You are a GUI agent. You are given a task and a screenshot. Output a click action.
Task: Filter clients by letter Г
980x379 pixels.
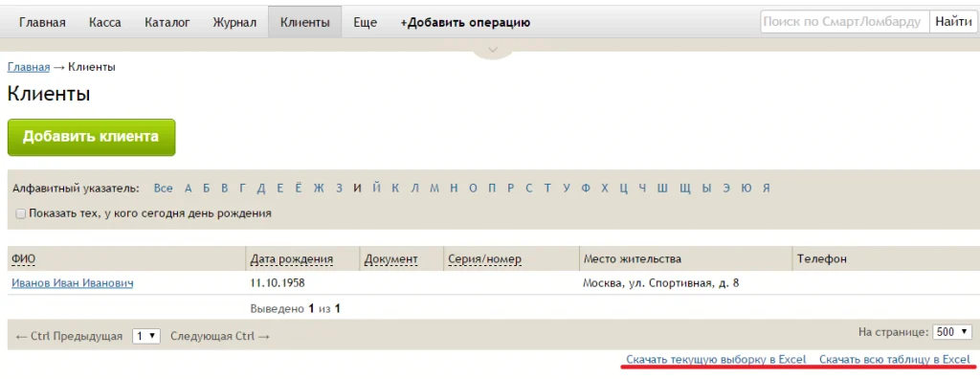[242, 189]
